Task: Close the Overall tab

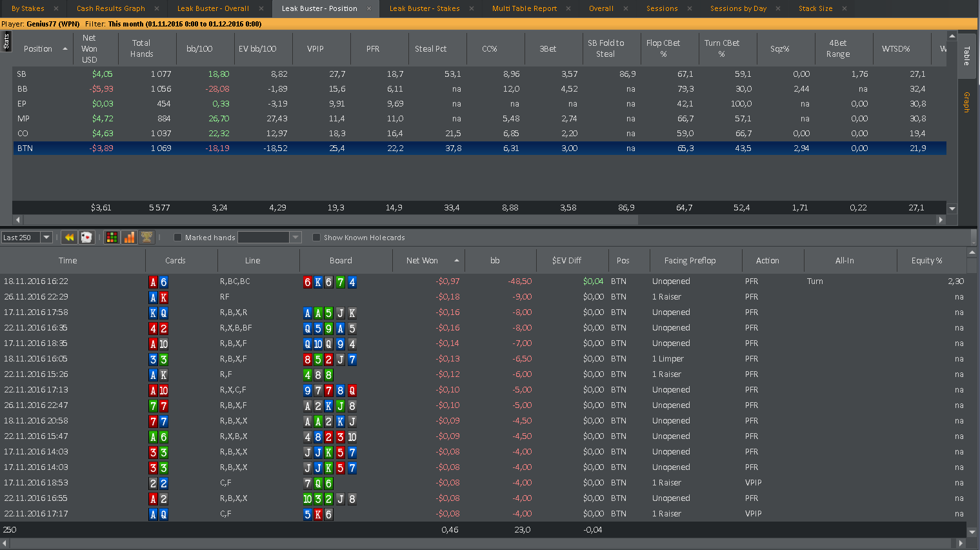Action: coord(626,8)
